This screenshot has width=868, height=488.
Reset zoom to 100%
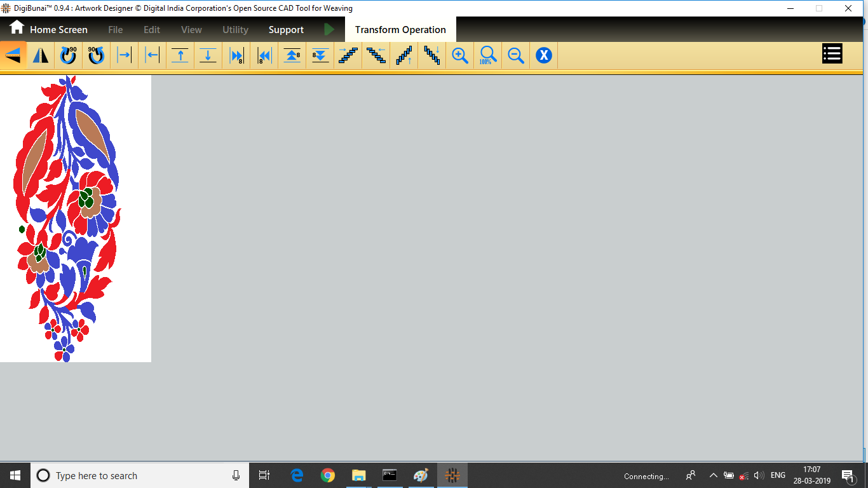tap(488, 55)
